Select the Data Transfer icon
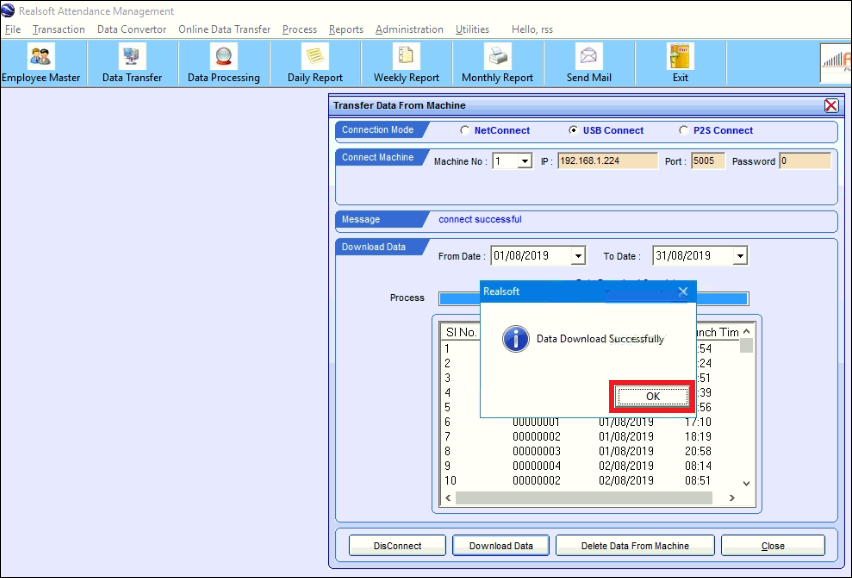This screenshot has height=578, width=852. coord(131,62)
